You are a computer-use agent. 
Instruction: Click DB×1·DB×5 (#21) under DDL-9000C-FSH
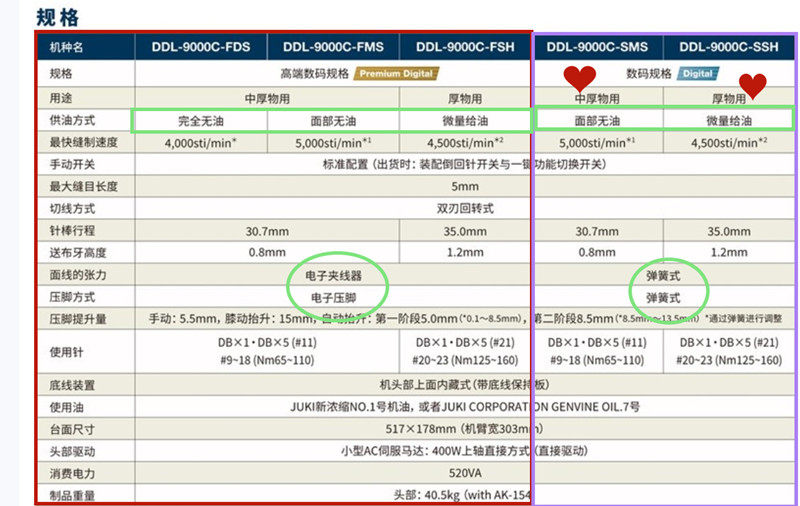coord(465,342)
